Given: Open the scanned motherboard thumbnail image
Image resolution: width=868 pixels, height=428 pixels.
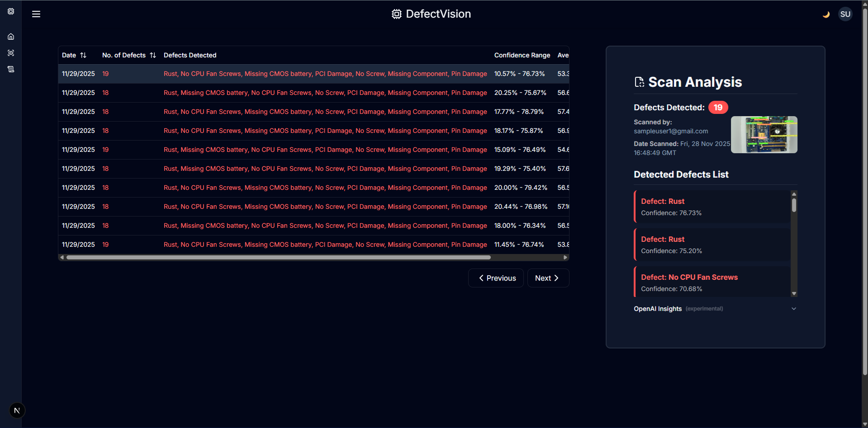Looking at the screenshot, I should pyautogui.click(x=764, y=135).
